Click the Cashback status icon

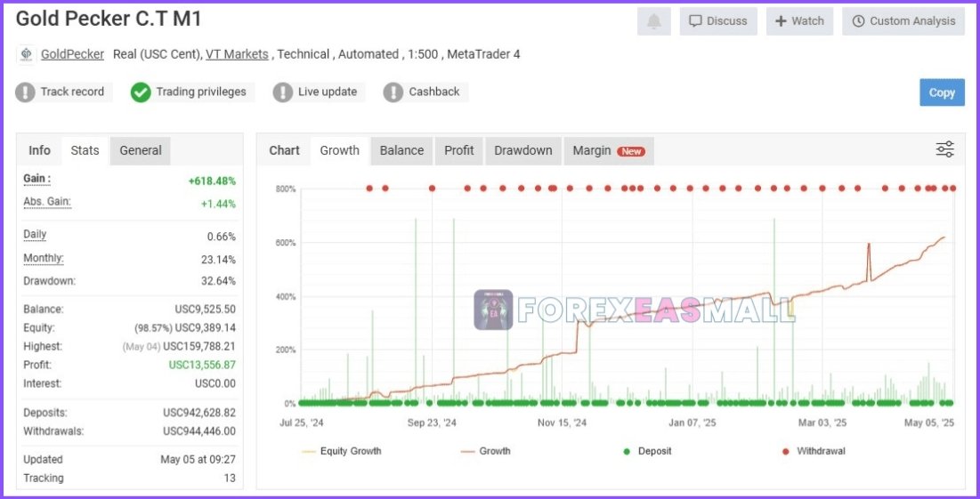[393, 92]
